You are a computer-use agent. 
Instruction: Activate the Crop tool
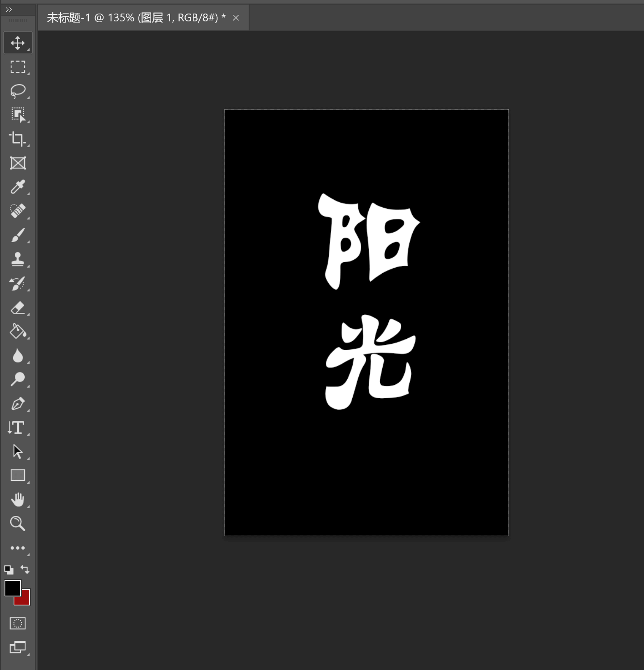[x=18, y=139]
